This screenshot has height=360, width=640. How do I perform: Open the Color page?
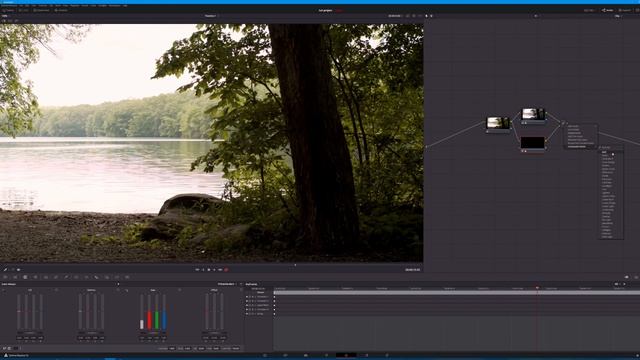(x=346, y=355)
